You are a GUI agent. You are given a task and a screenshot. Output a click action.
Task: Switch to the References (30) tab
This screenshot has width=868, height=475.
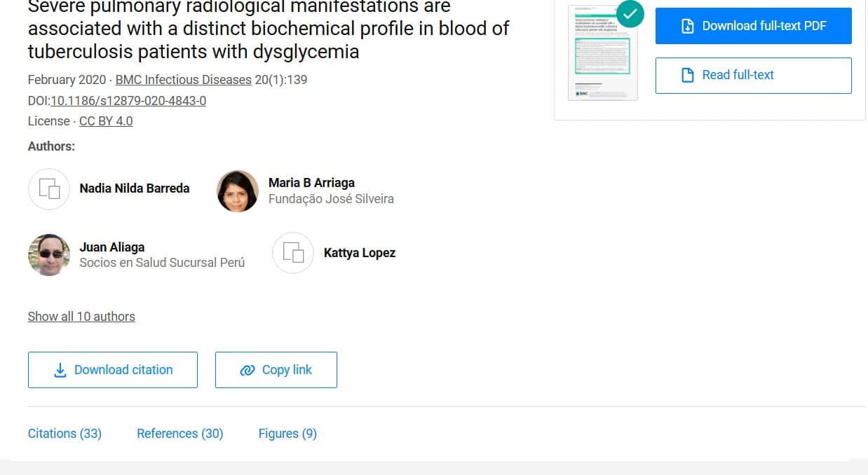pos(180,434)
